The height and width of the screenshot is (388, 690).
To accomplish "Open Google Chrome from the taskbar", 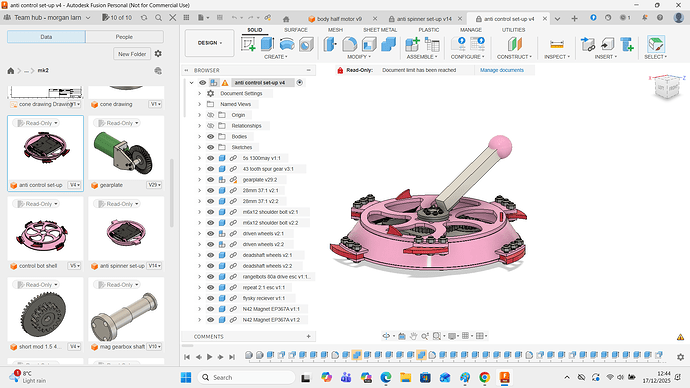I will click(x=484, y=377).
